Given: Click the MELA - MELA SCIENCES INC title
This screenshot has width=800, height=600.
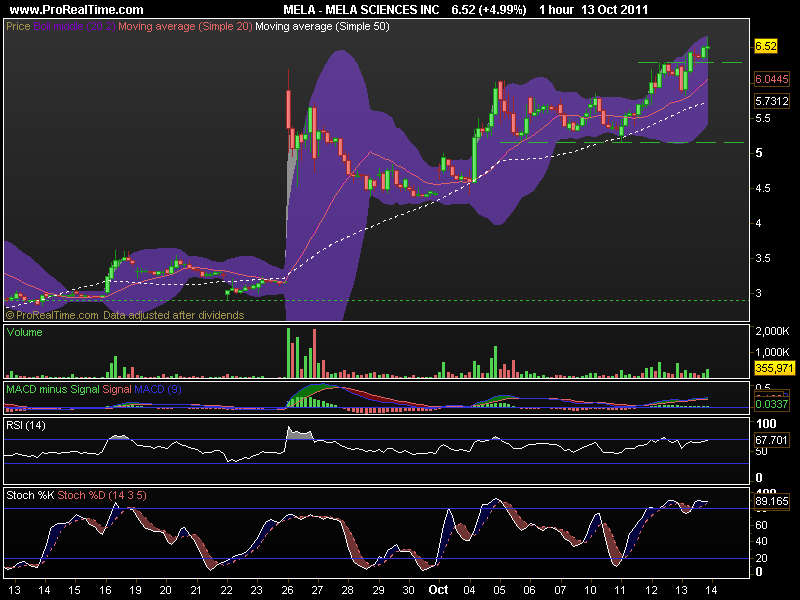Looking at the screenshot, I should tap(361, 10).
